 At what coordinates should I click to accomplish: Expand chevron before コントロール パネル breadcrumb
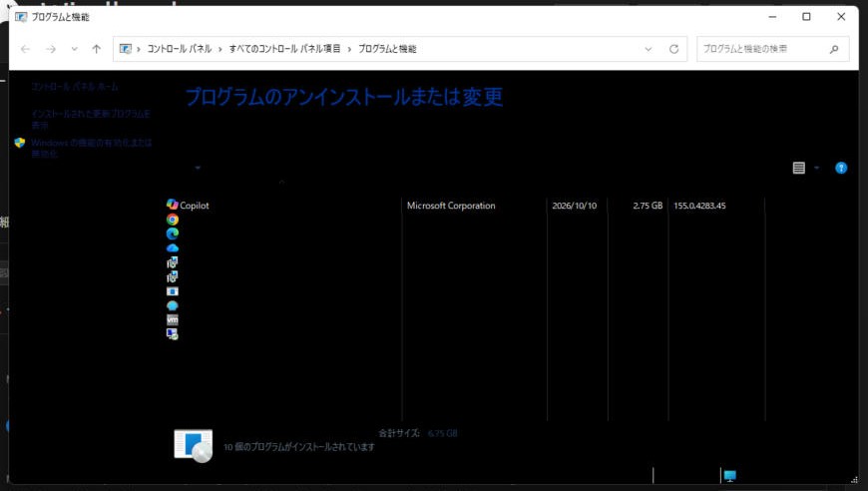coord(139,49)
